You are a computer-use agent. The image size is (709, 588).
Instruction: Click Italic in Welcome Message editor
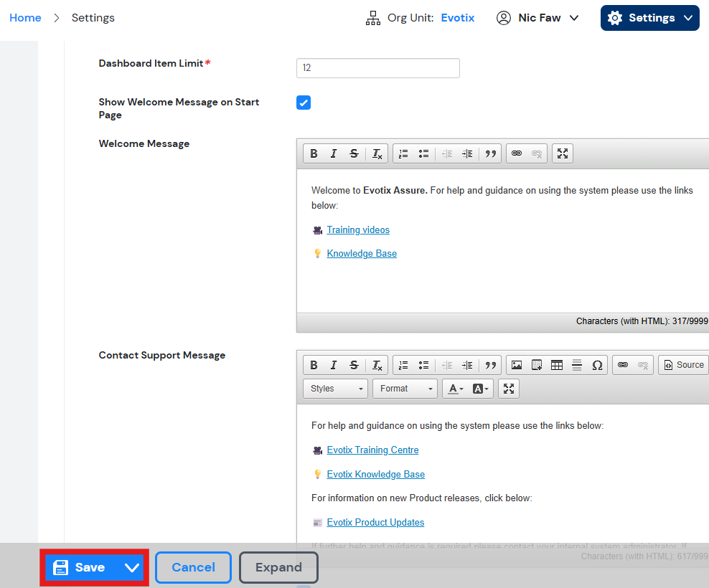coord(334,153)
